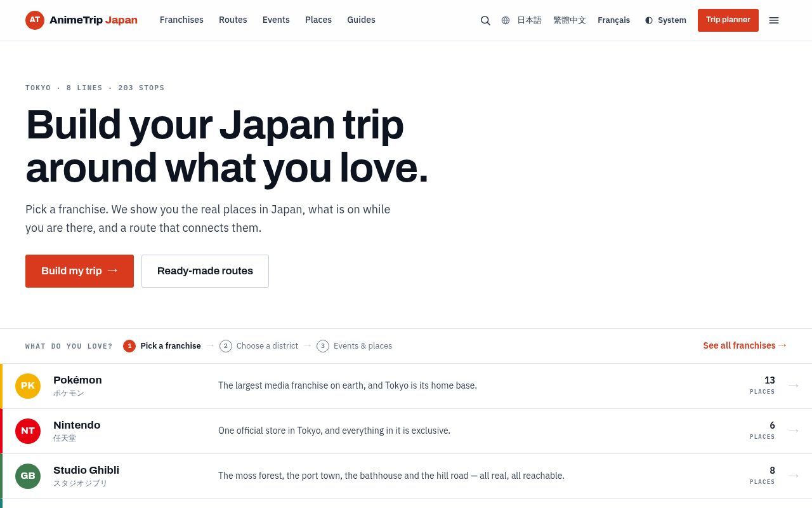This screenshot has height=508, width=812.
Task: Open the Studio Ghibli franchise title
Action: tap(86, 470)
